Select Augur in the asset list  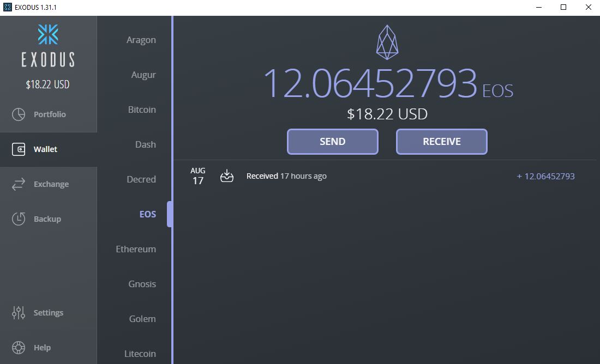click(143, 75)
